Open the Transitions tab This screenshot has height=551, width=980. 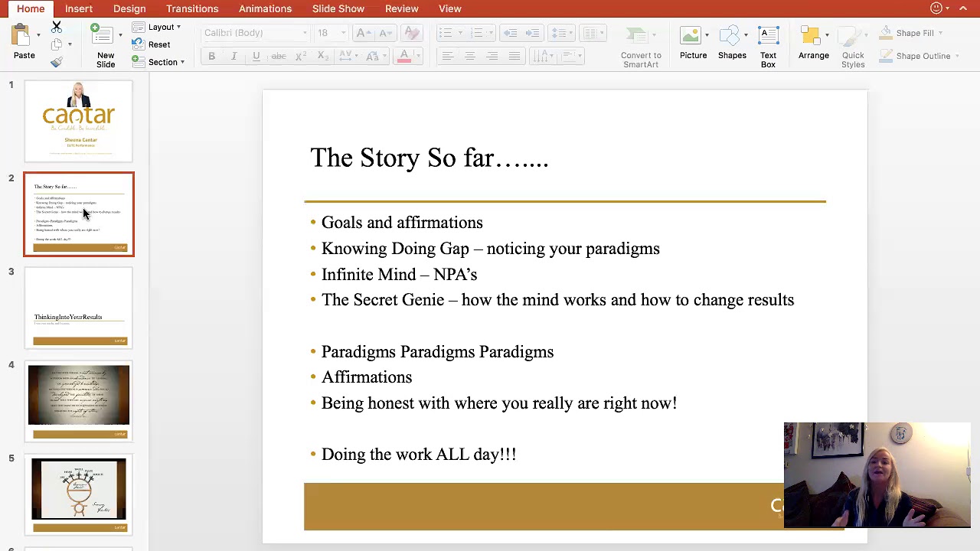point(192,8)
